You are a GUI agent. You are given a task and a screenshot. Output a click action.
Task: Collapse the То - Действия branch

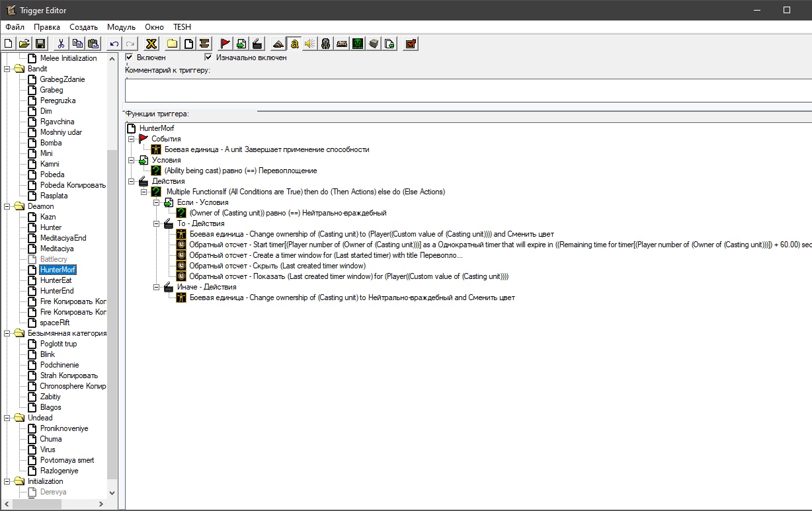(x=157, y=223)
